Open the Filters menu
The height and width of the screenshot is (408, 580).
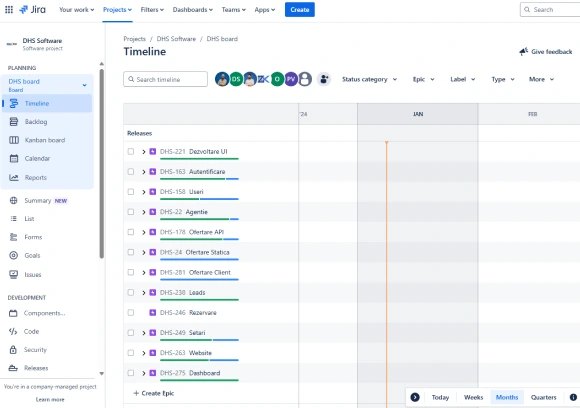click(152, 10)
